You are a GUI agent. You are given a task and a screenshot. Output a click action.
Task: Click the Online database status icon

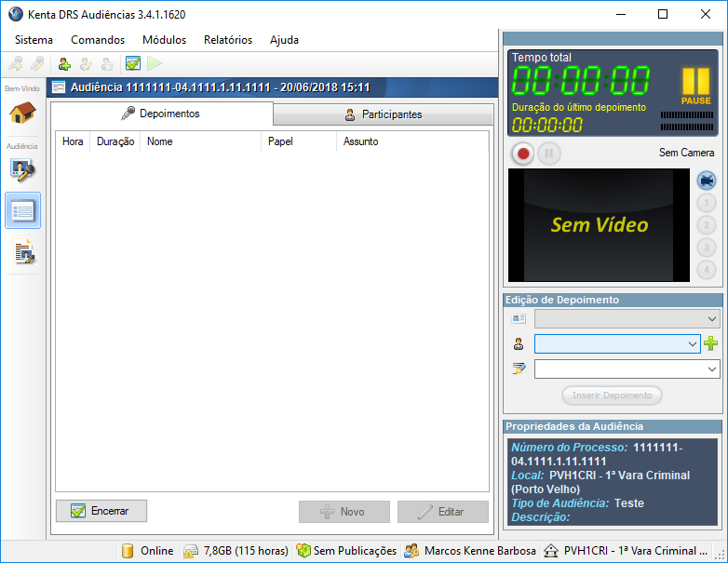[128, 551]
